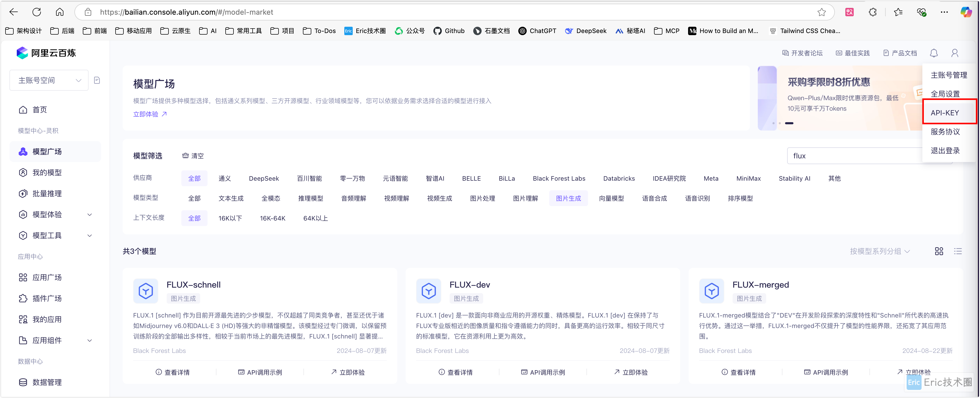The image size is (980, 398).
Task: Open browser essentials heart icon
Action: coord(921,12)
